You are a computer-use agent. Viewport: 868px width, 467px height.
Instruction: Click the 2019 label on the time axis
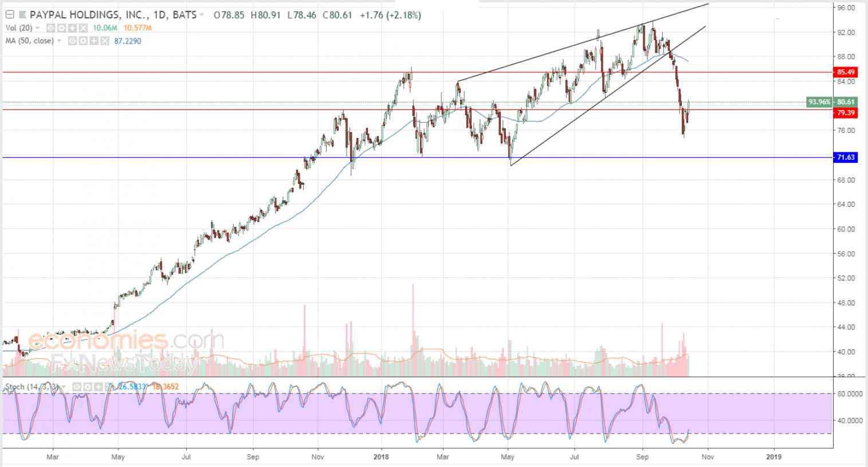773,457
